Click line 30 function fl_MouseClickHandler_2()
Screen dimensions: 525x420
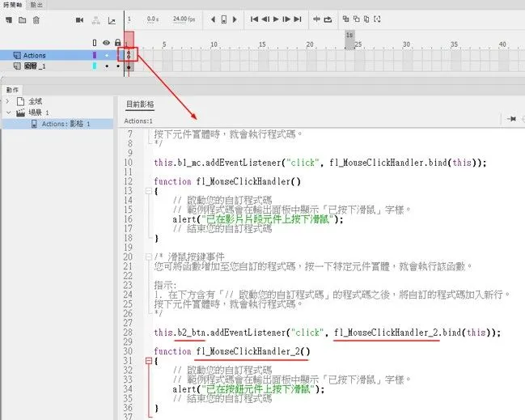pyautogui.click(x=232, y=351)
